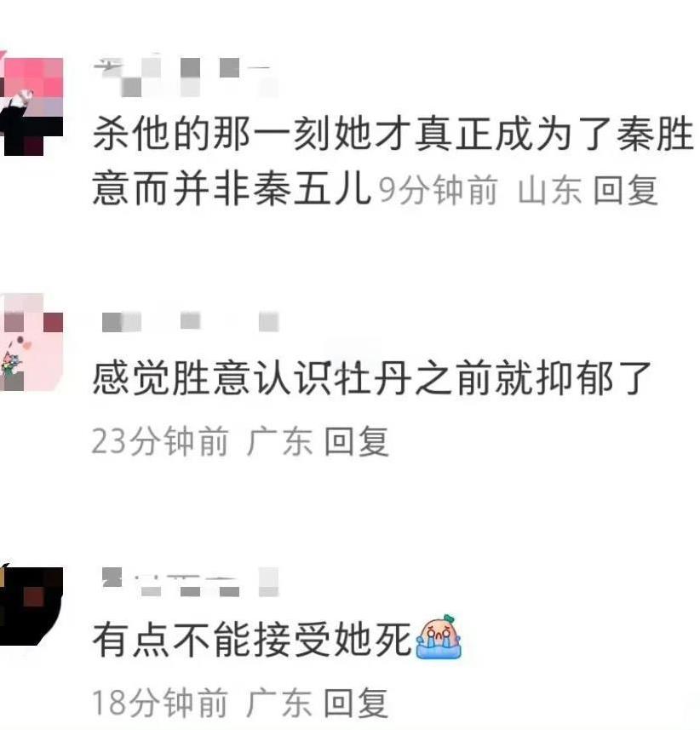Click the blurred username above 感觉胜意认识牡丹
This screenshot has width=700, height=730.
click(190, 322)
